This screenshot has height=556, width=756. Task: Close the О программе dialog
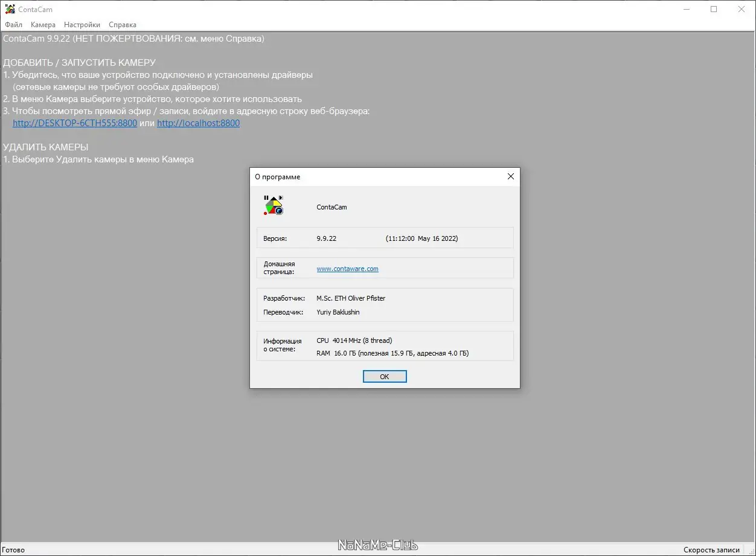(511, 176)
